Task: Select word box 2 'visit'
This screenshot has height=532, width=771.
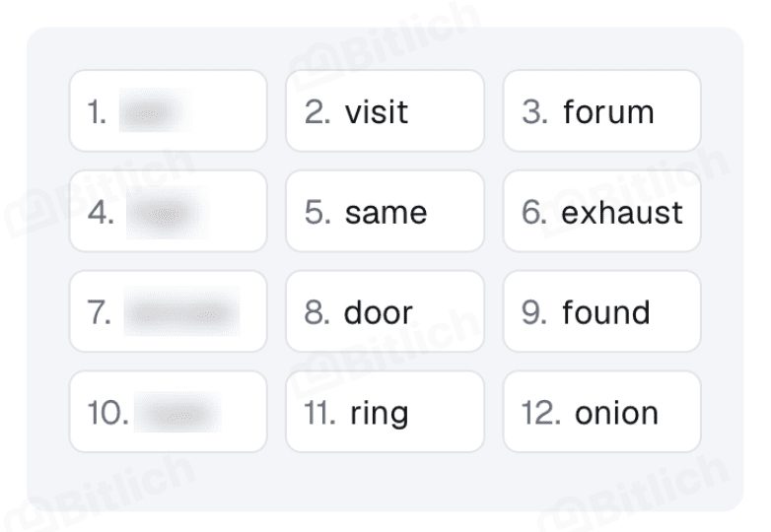Action: coord(385,111)
